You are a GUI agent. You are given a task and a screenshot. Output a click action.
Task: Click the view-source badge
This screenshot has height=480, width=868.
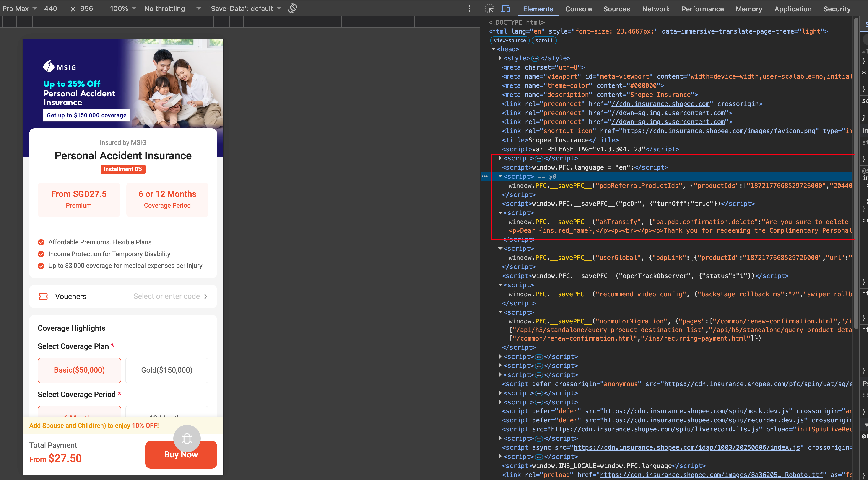(x=509, y=40)
